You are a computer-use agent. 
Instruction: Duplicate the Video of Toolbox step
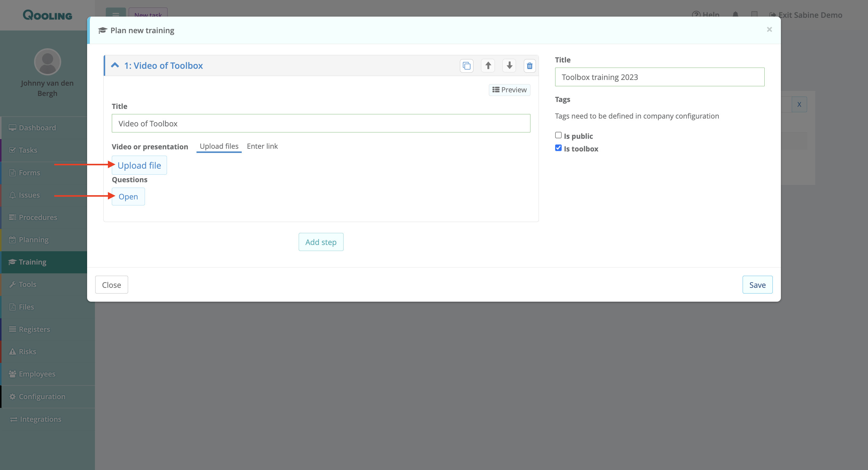(x=466, y=66)
